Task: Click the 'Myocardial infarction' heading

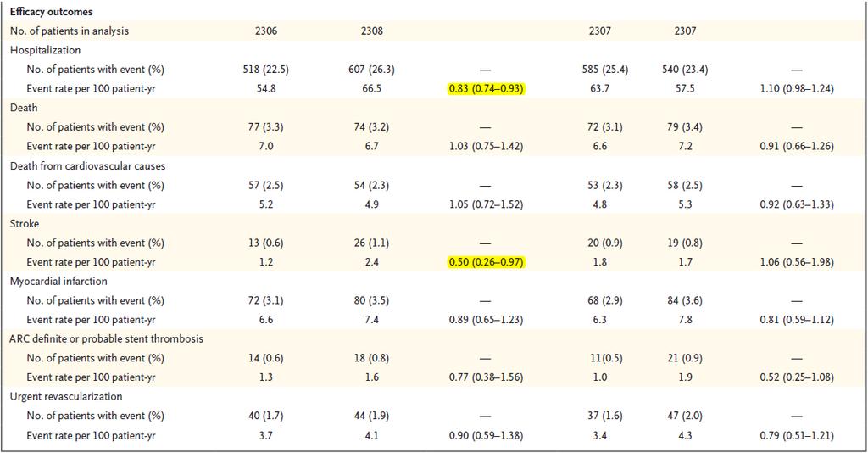Action: (x=58, y=282)
